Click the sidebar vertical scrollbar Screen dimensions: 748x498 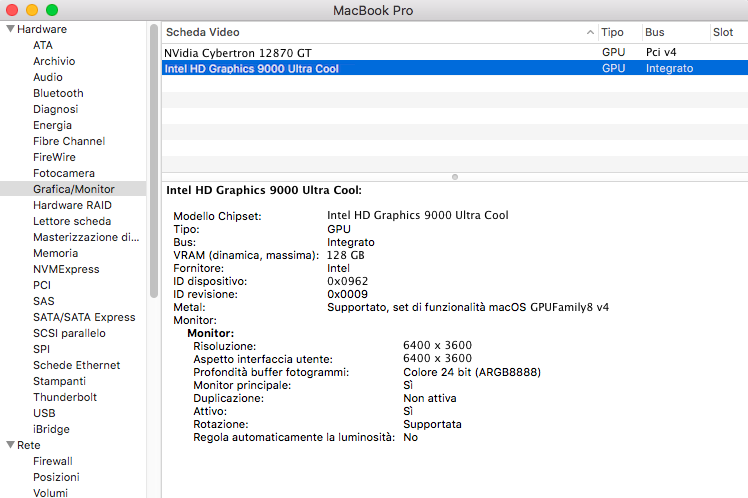tap(154, 161)
